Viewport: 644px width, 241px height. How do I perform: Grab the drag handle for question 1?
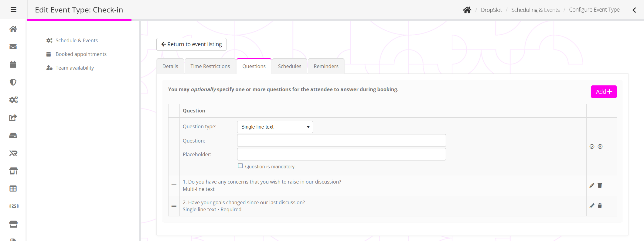pos(174,185)
